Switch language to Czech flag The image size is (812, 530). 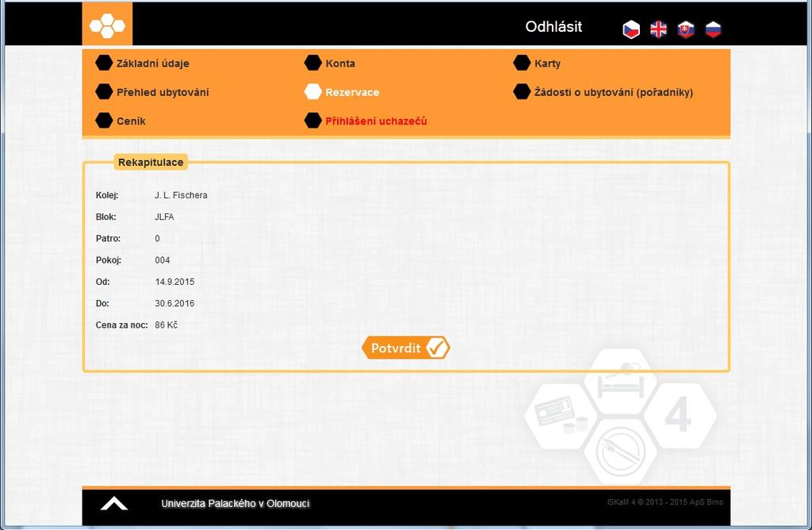tap(631, 29)
